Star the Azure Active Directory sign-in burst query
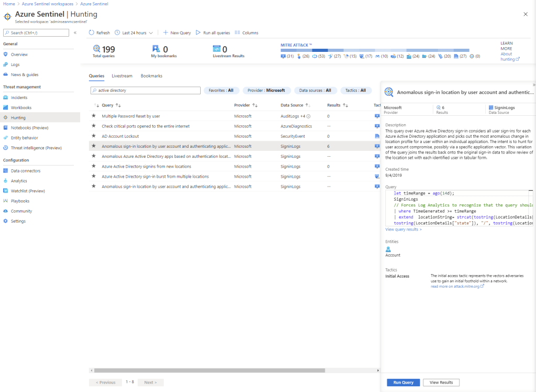The height and width of the screenshot is (392, 536). pos(94,177)
